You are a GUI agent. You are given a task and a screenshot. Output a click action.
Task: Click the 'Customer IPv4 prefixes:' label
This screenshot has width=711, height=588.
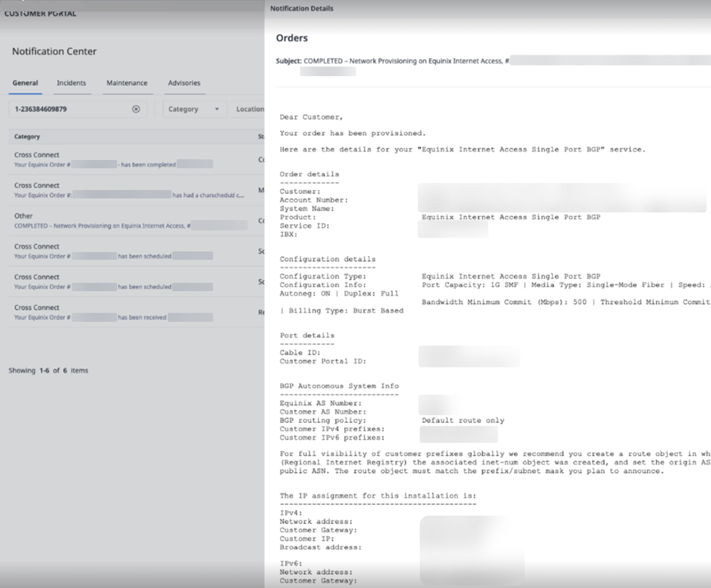click(332, 429)
